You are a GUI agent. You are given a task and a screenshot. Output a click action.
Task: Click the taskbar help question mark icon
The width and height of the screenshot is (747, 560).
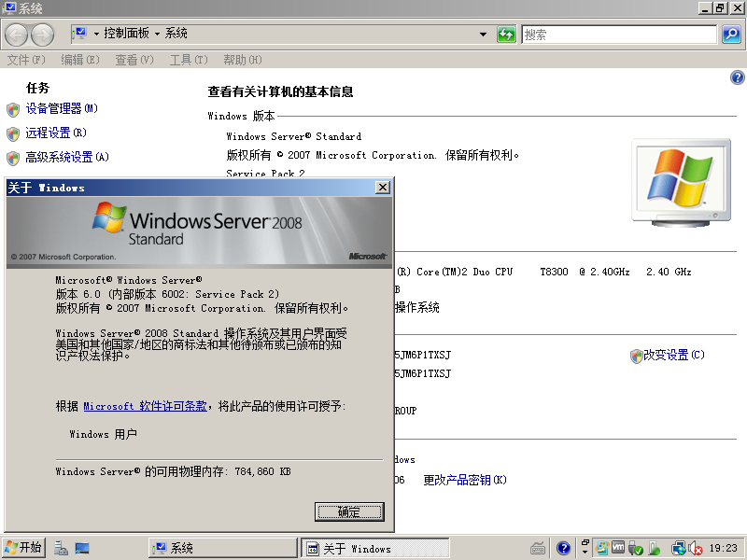(x=563, y=548)
